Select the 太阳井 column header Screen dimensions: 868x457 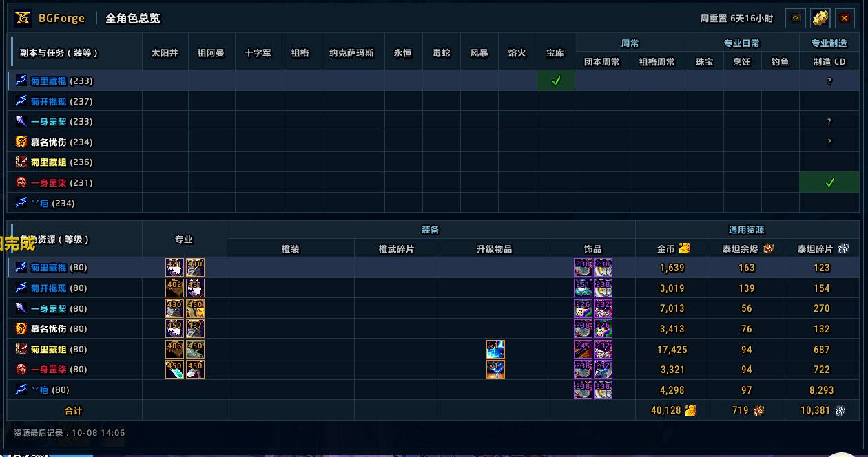[x=165, y=53]
